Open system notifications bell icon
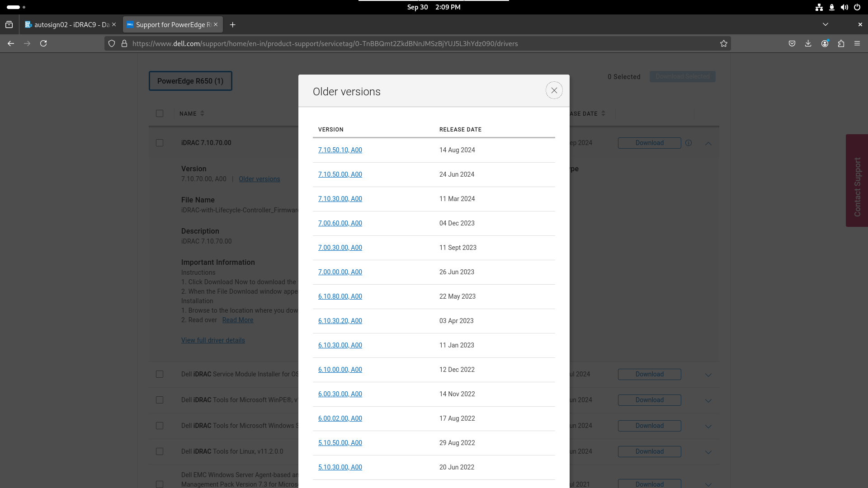 832,7
